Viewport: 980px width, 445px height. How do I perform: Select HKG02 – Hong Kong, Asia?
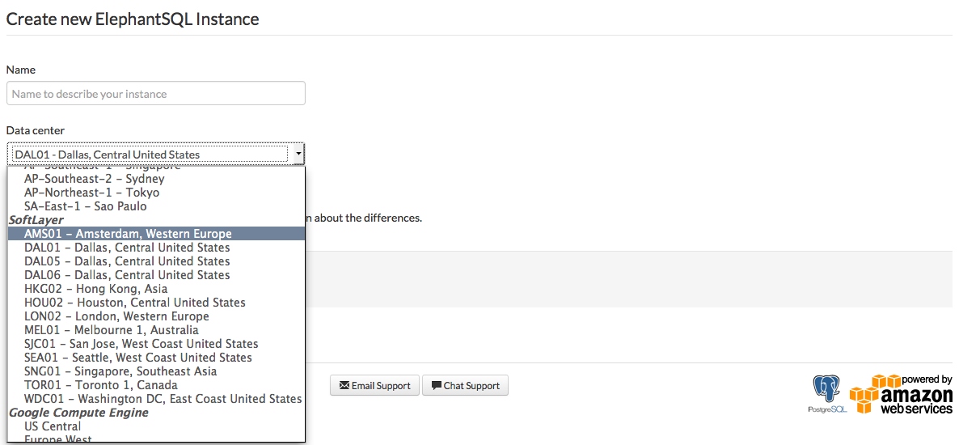95,289
